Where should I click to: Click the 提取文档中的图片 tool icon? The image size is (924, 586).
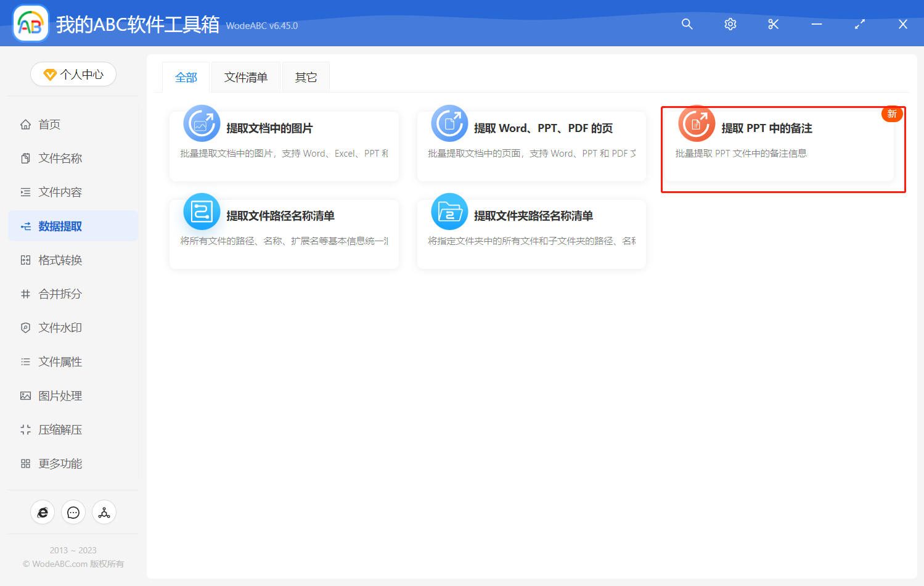(202, 123)
